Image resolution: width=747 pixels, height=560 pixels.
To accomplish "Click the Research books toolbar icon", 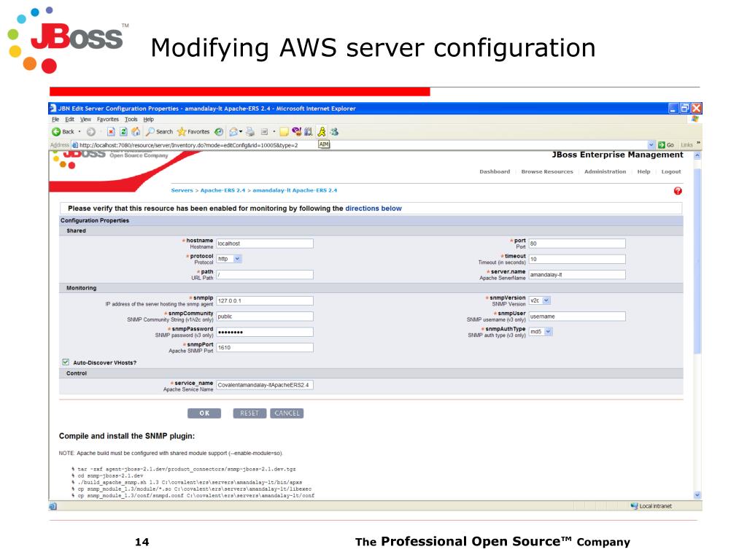I will tap(309, 132).
